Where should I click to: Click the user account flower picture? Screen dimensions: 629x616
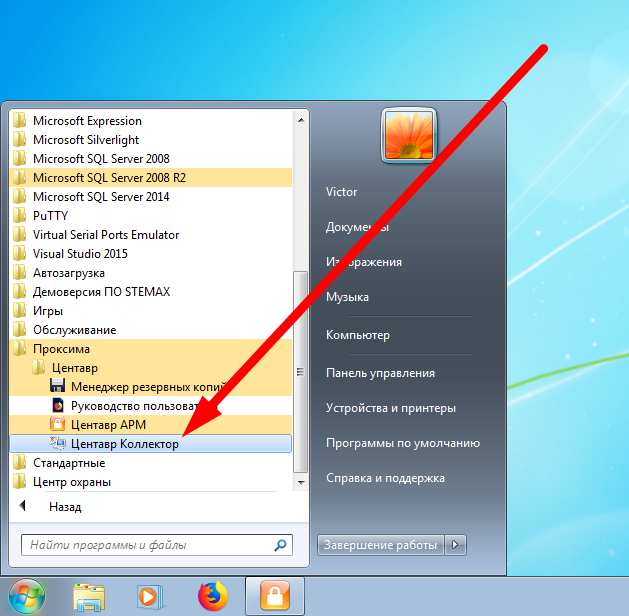click(409, 136)
